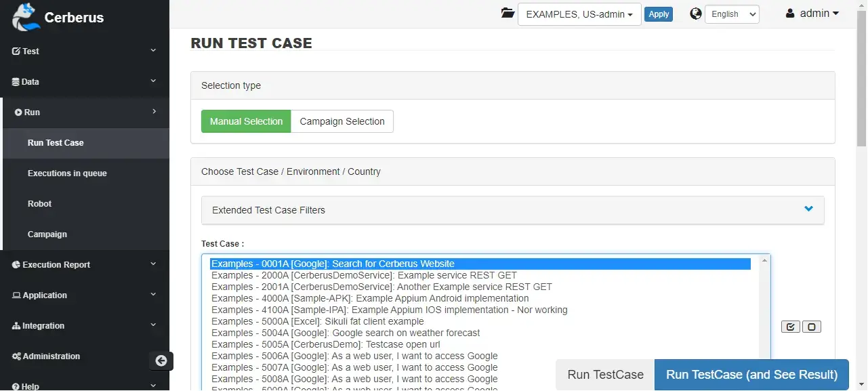868x391 pixels.
Task: Open the EXAMPLES, US-admin system dropdown
Action: (x=579, y=14)
